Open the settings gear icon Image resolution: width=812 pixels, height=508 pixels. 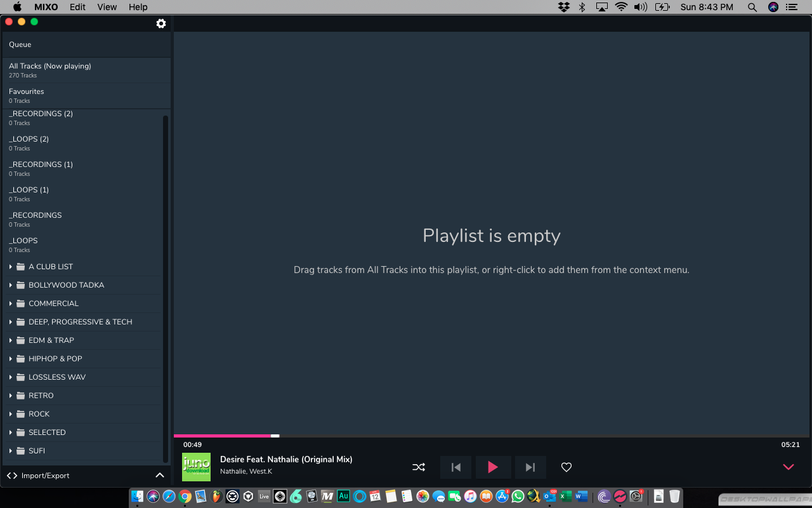pyautogui.click(x=161, y=23)
